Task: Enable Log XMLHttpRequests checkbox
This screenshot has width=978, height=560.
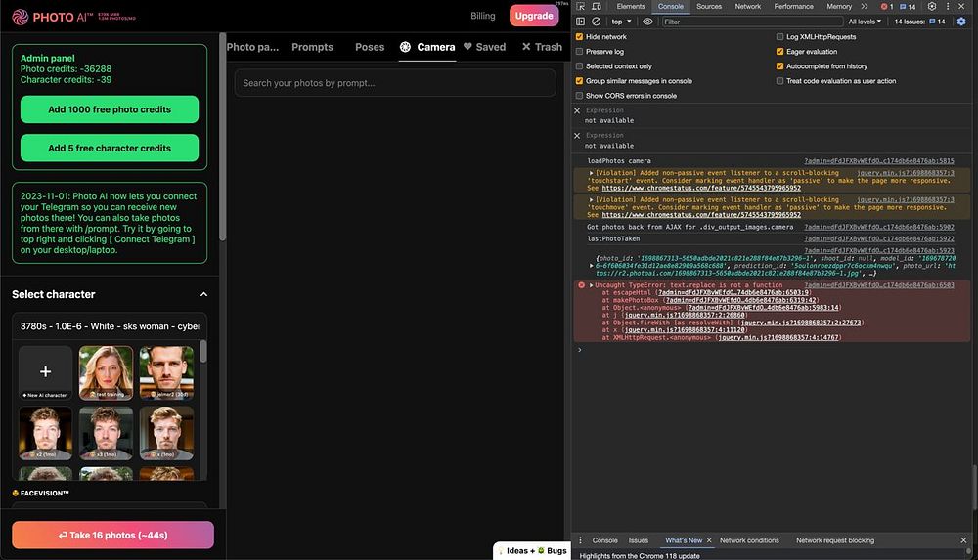Action: click(x=779, y=37)
